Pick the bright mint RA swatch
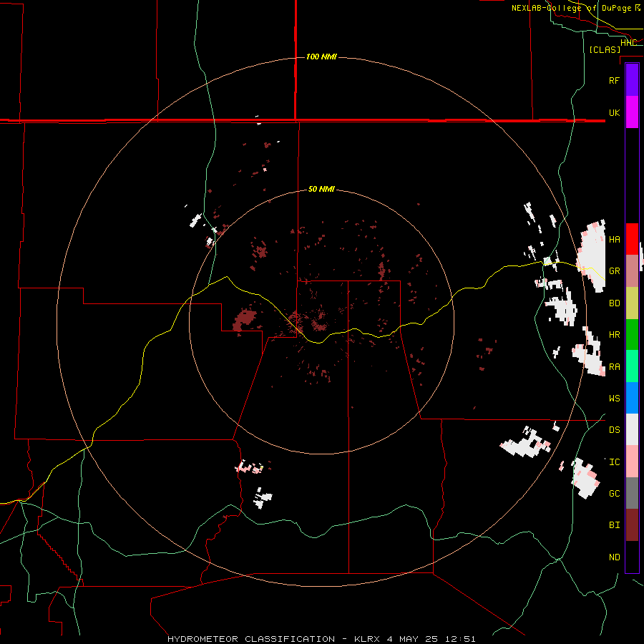The height and width of the screenshot is (644, 644). click(x=632, y=366)
